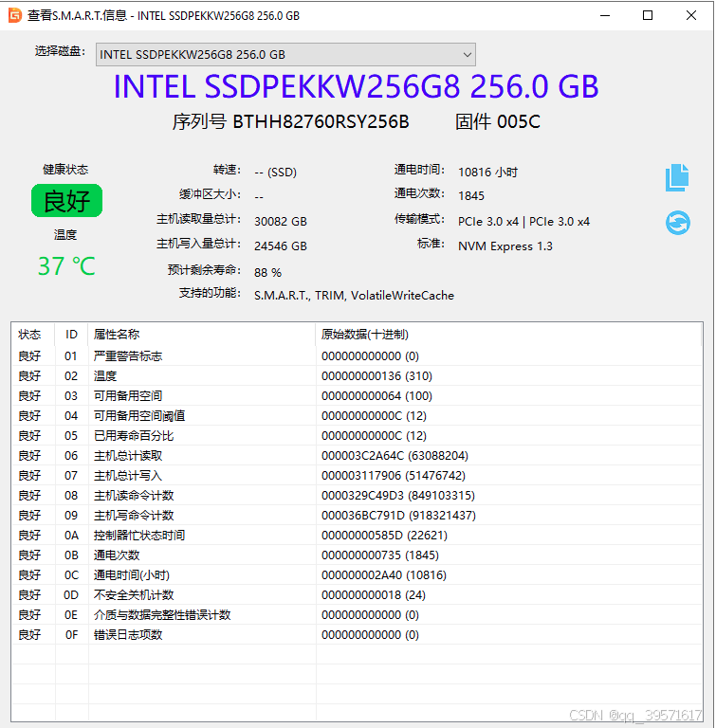Image resolution: width=716 pixels, height=728 pixels.
Task: Select the 控制器忙状态时间 row
Action: tap(357, 536)
